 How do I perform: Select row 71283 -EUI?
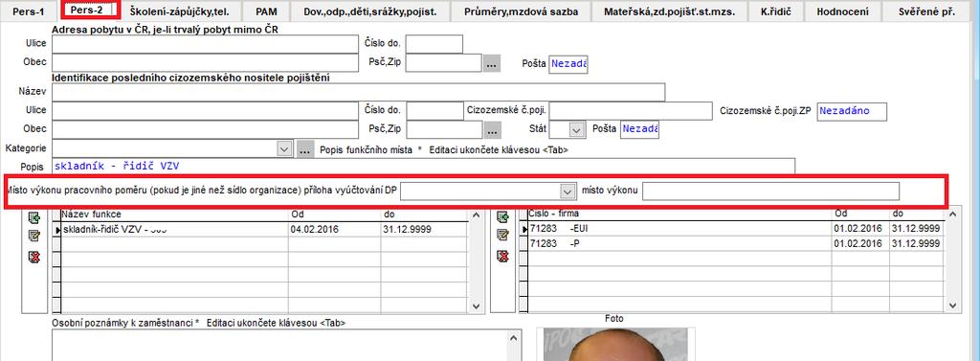(732, 228)
